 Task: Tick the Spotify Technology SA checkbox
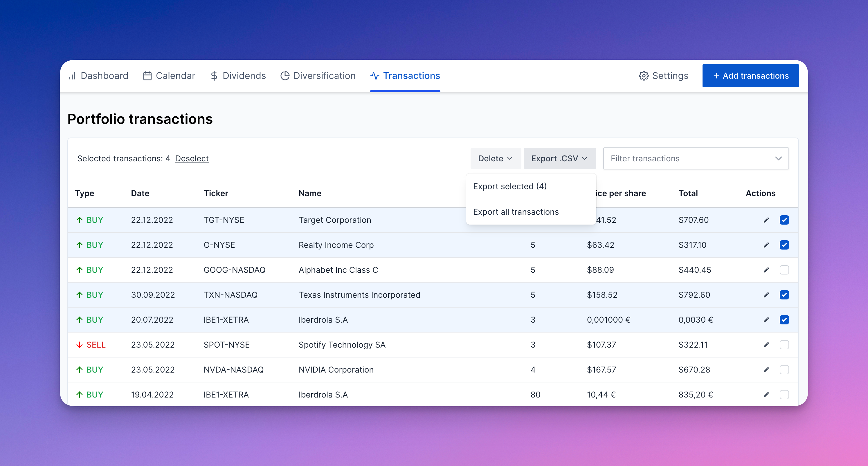pos(784,344)
